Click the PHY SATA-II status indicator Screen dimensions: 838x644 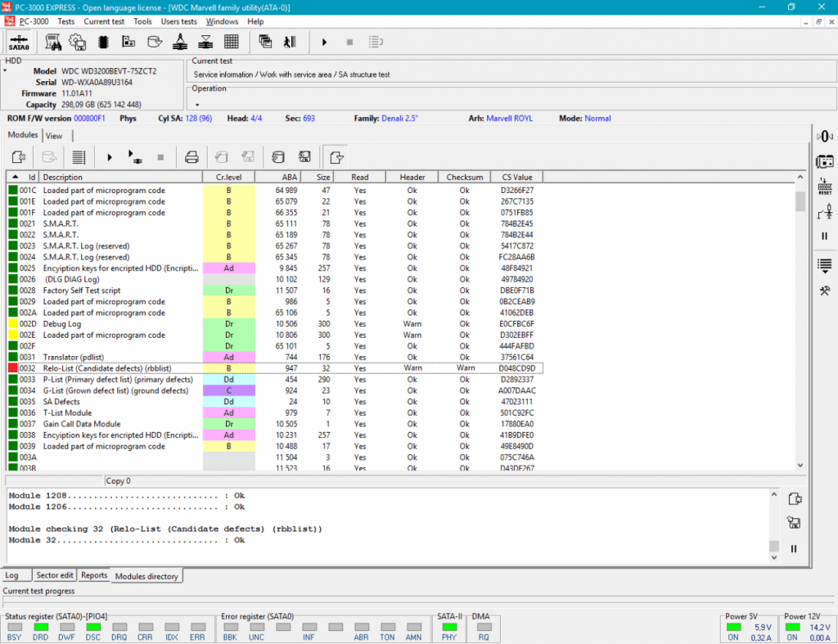(448, 628)
